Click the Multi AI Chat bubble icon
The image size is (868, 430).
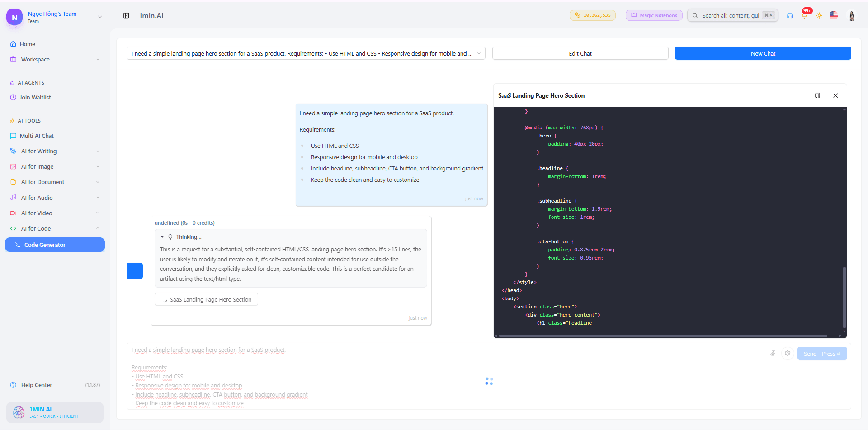[13, 136]
